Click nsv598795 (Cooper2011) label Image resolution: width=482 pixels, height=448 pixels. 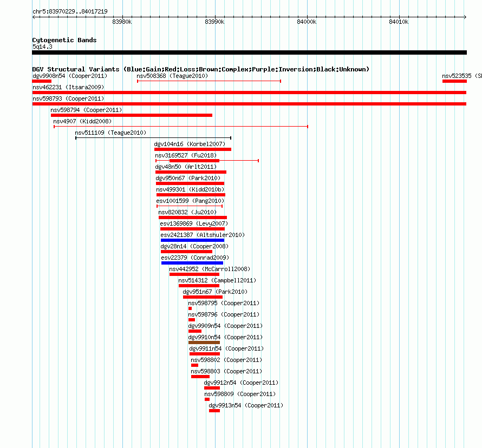(224, 303)
